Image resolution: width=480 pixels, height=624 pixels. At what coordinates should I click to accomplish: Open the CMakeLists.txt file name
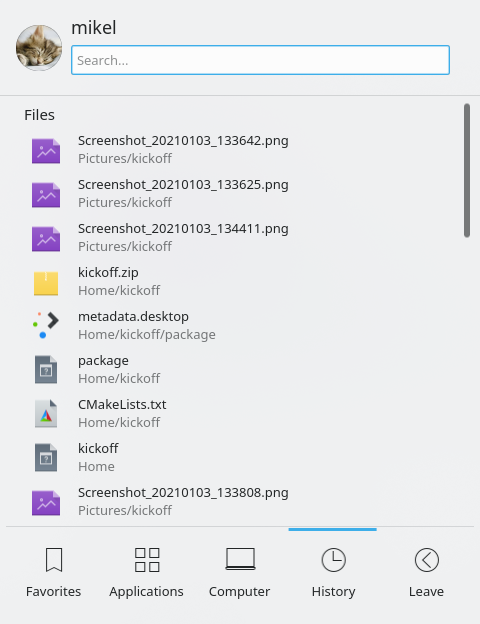tap(122, 405)
